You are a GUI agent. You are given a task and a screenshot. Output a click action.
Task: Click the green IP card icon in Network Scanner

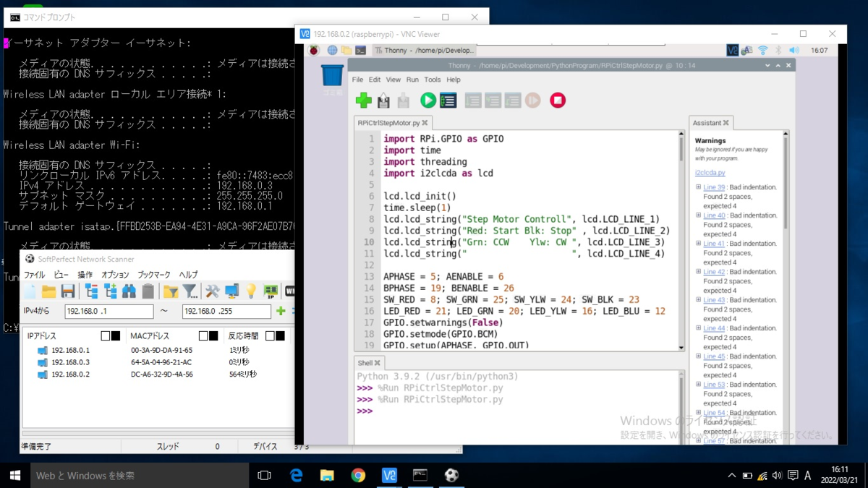click(x=271, y=291)
